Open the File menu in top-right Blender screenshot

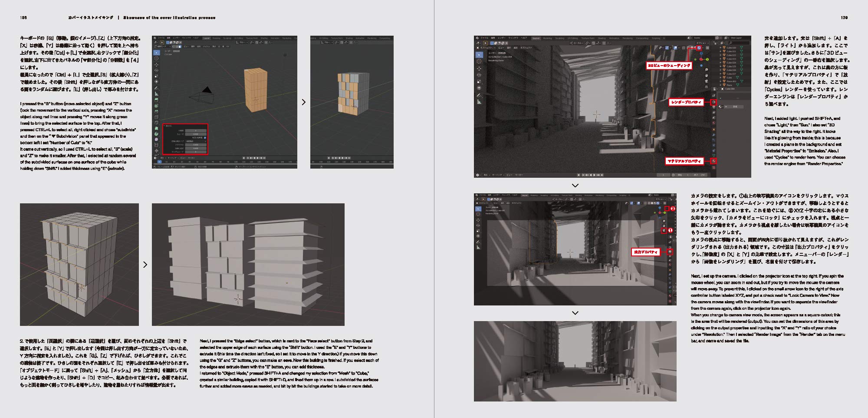coord(484,38)
